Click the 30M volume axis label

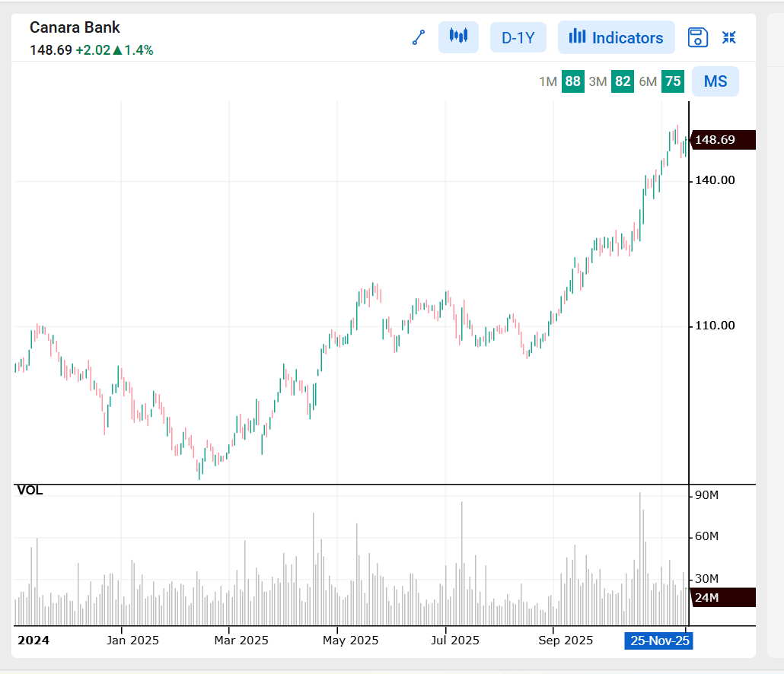coord(706,579)
